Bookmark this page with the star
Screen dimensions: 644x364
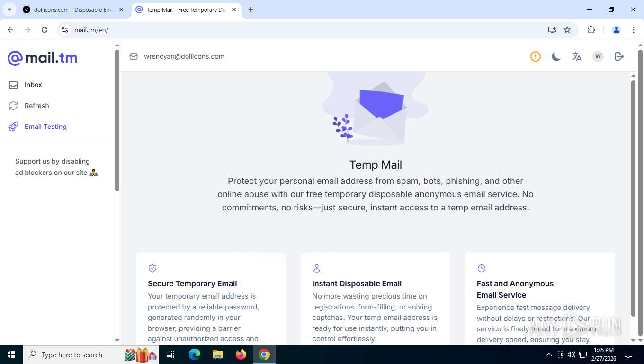(567, 30)
